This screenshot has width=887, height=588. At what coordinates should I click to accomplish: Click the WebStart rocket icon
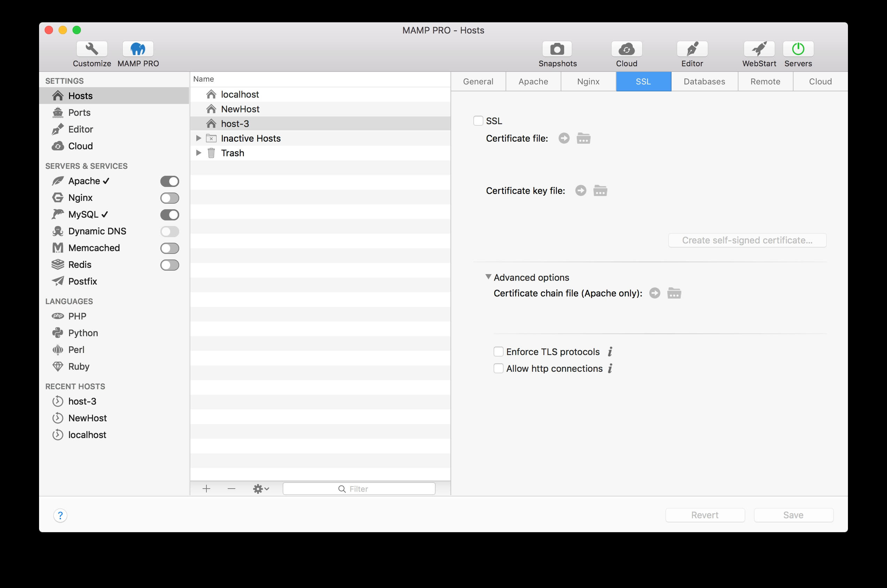point(759,49)
